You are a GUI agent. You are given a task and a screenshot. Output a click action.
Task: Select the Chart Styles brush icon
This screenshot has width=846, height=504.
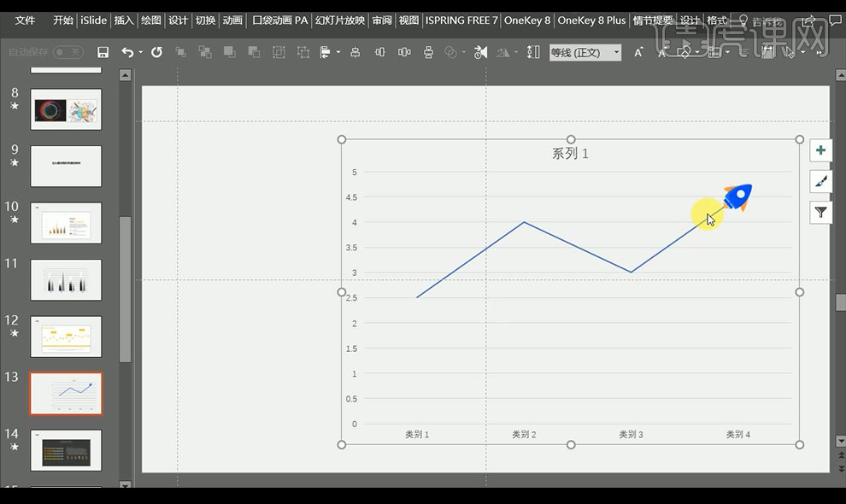tap(820, 180)
